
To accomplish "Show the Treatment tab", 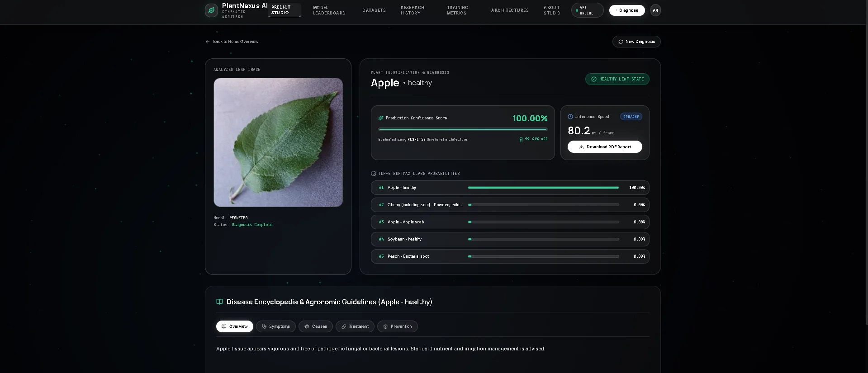I will [355, 326].
